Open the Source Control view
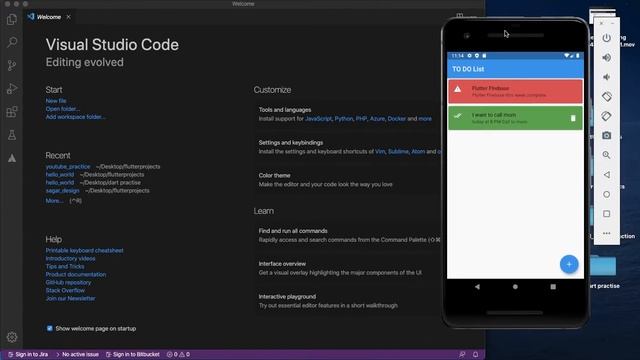The width and height of the screenshot is (640, 360). 12,65
